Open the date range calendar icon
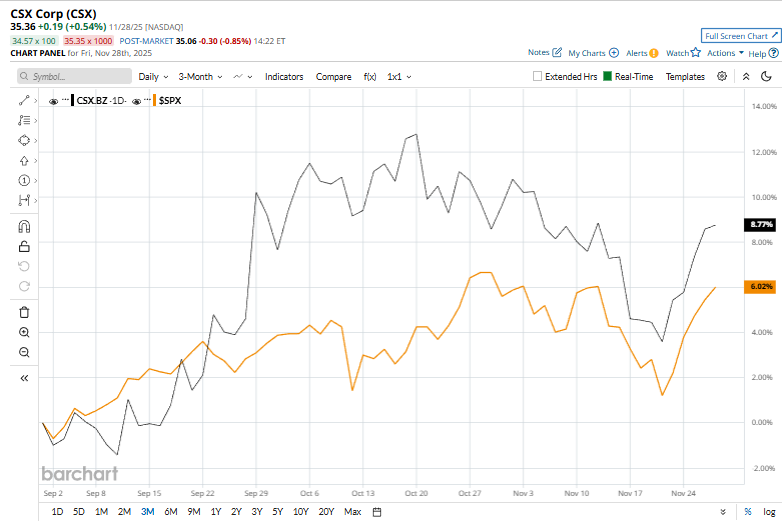Screen dimensions: 782x525 (x=377, y=512)
